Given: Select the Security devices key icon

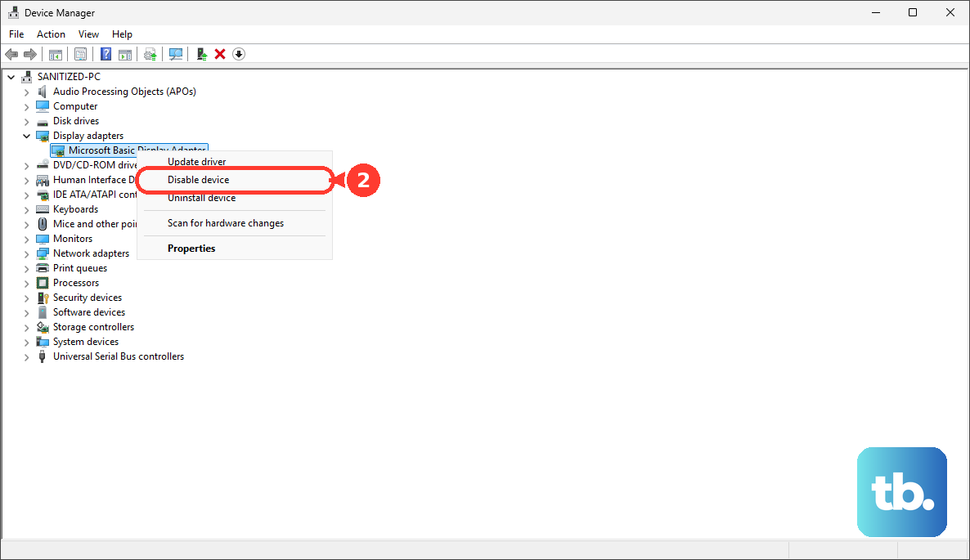Looking at the screenshot, I should click(42, 298).
